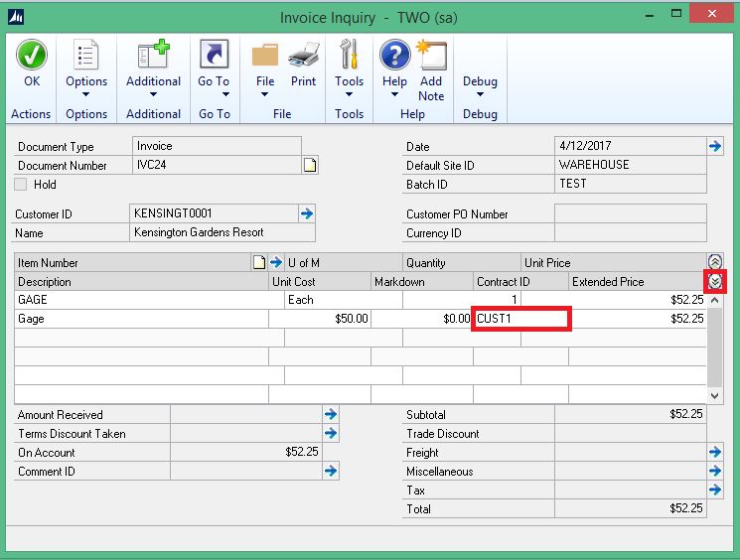The height and width of the screenshot is (560, 740).
Task: Click the Print button label
Action: pos(304,81)
